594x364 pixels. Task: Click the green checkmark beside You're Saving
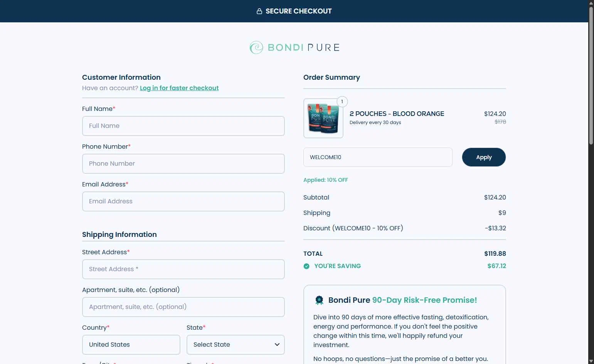[306, 266]
